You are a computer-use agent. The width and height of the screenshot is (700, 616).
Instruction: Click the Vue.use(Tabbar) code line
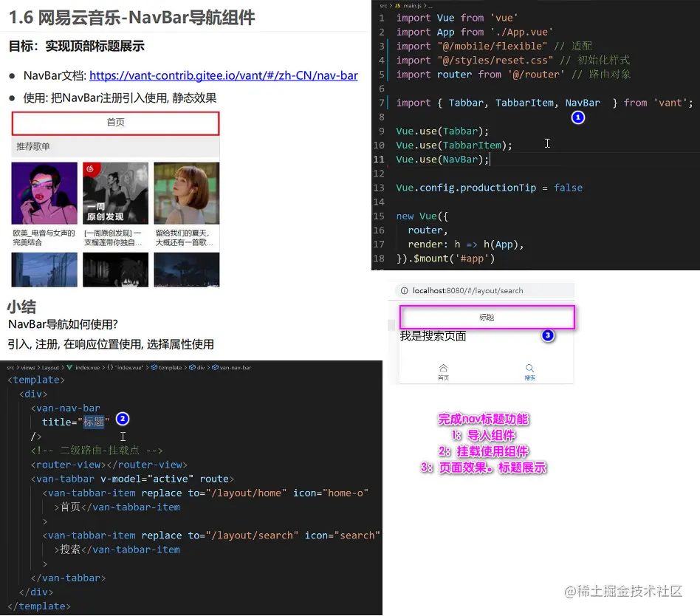click(442, 131)
